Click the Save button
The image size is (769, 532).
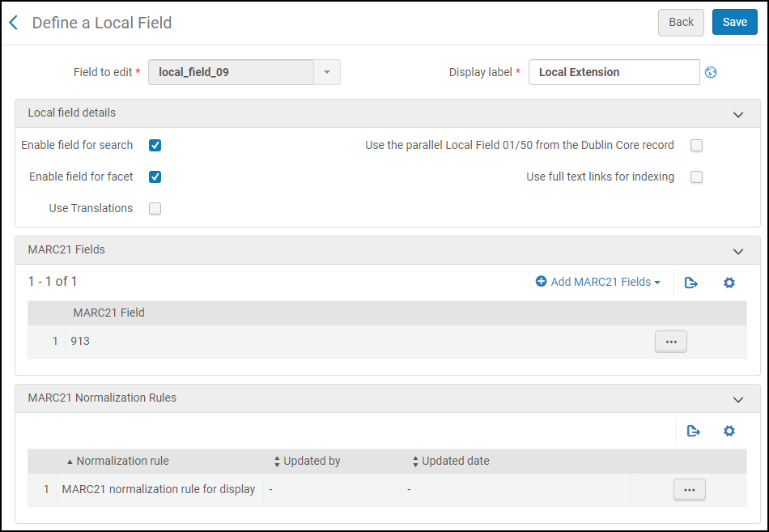(734, 22)
